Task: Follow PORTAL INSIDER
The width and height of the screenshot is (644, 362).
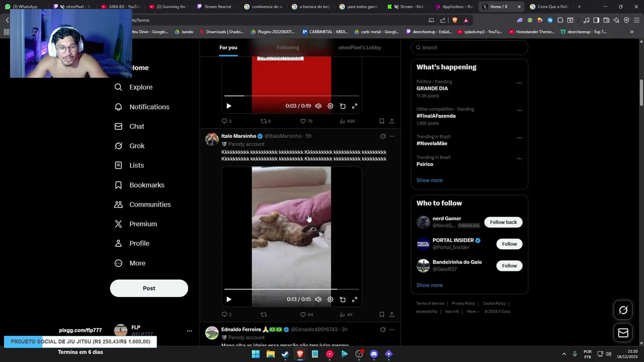Action: pos(509,244)
